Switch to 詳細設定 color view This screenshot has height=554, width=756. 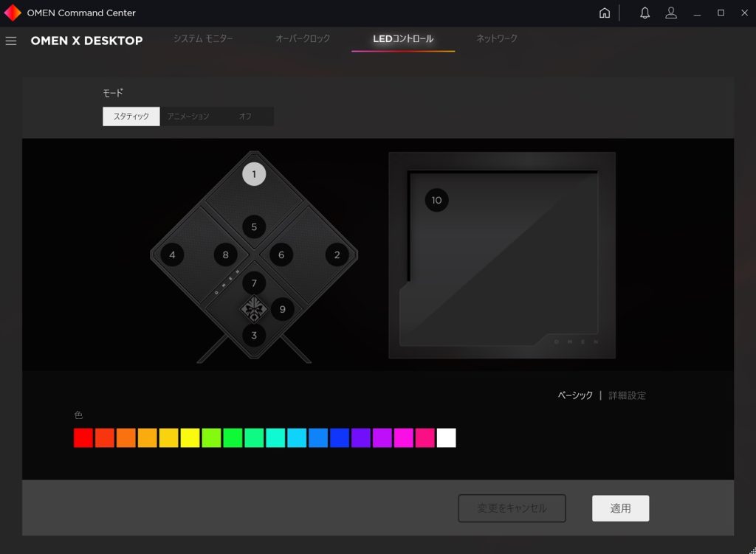tap(628, 395)
